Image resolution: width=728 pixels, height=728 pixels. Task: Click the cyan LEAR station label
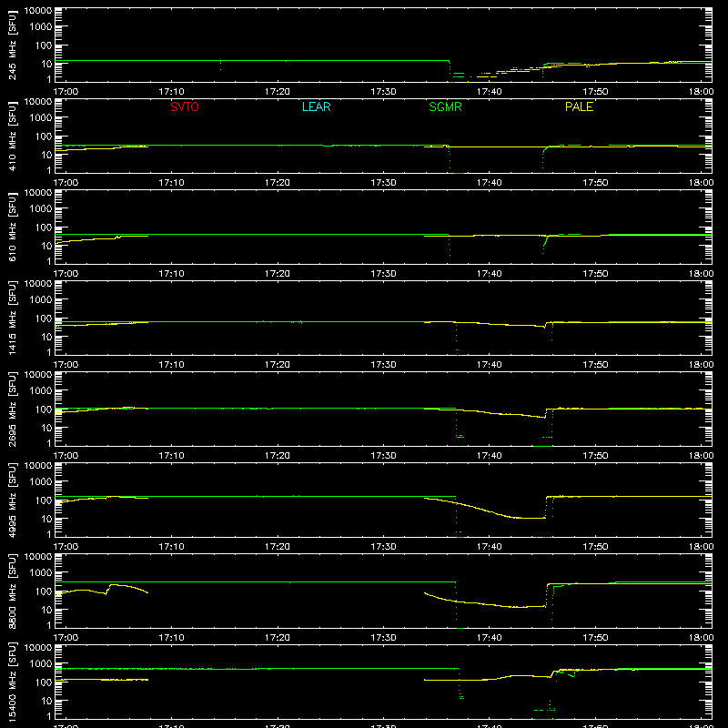(316, 106)
